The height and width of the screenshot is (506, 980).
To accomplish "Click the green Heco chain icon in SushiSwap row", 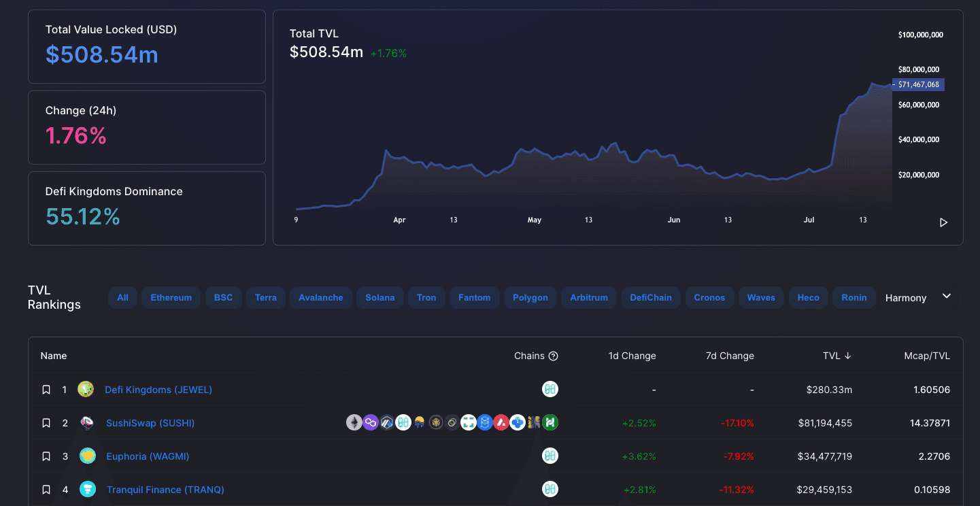I will (x=550, y=423).
